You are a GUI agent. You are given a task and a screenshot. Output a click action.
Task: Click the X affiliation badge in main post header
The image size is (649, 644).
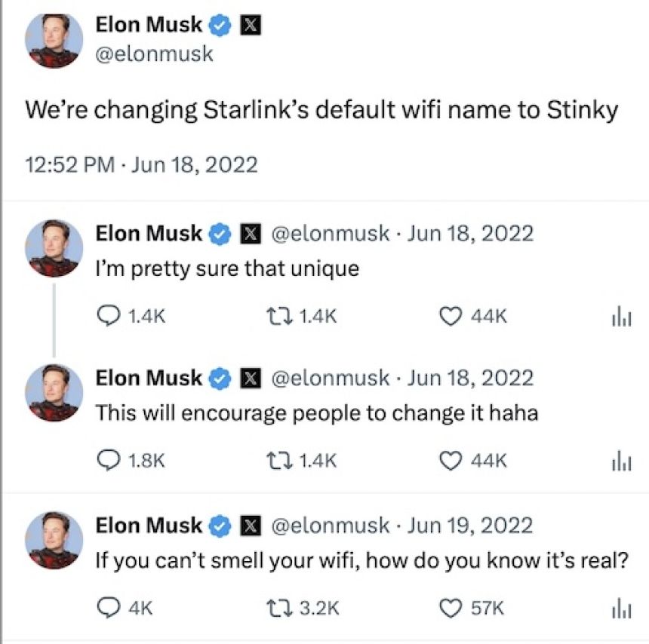pyautogui.click(x=250, y=25)
